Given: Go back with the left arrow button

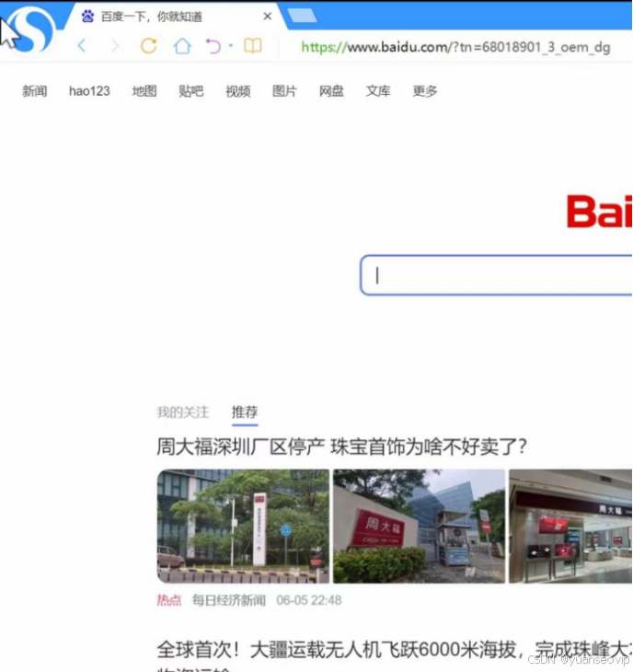Looking at the screenshot, I should point(82,45).
